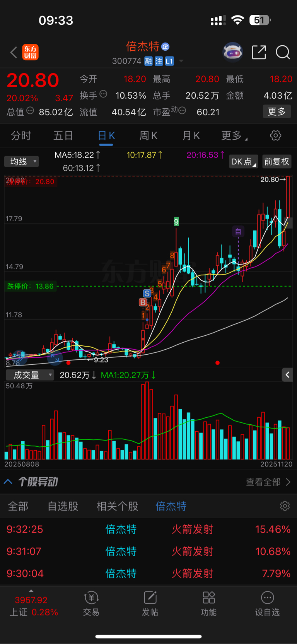Image resolution: width=297 pixels, height=644 pixels.
Task: Tap info icon next to 市盈
Action: pos(182,111)
